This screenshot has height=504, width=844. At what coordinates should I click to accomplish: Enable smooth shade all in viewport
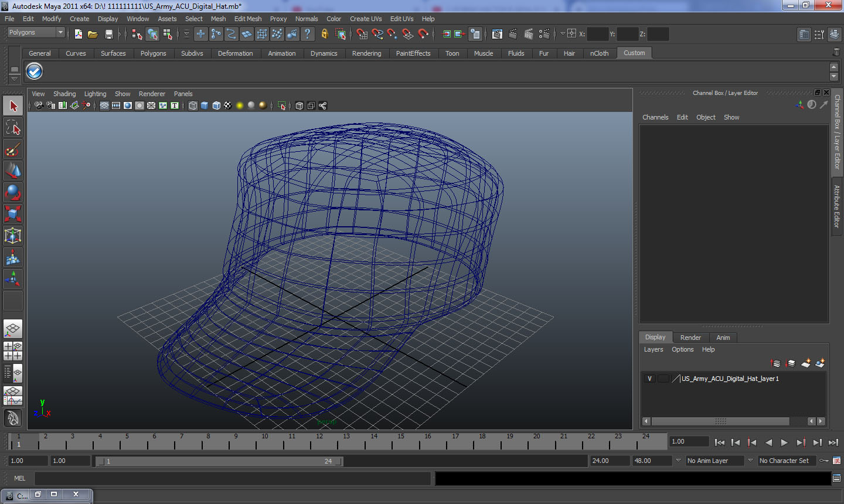tap(205, 105)
